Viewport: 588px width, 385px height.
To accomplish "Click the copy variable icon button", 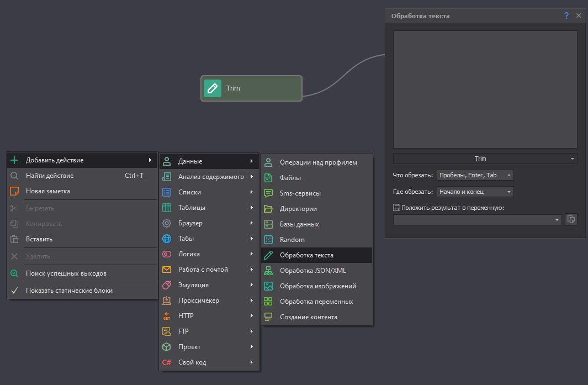I will tap(571, 219).
